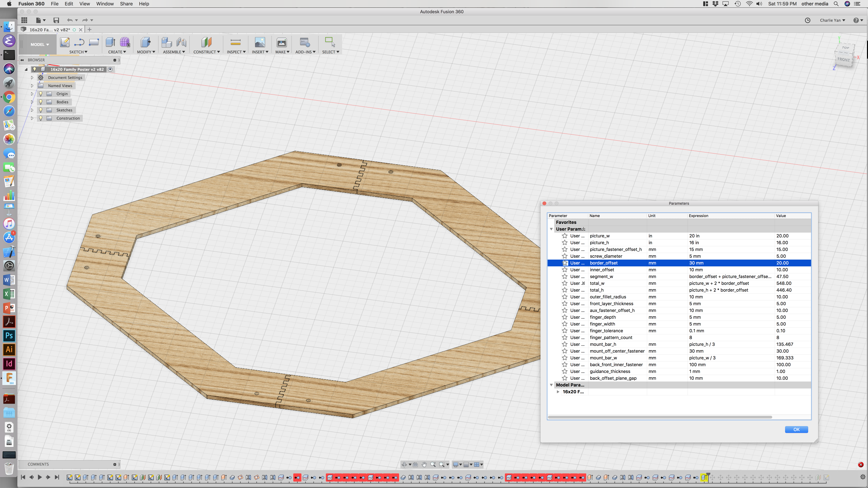The image size is (868, 488).
Task: Click the Measure icon under Inspect
Action: (235, 42)
